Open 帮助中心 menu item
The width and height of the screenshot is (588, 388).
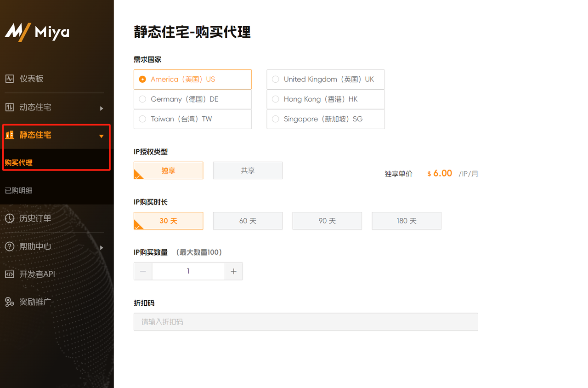coord(35,246)
